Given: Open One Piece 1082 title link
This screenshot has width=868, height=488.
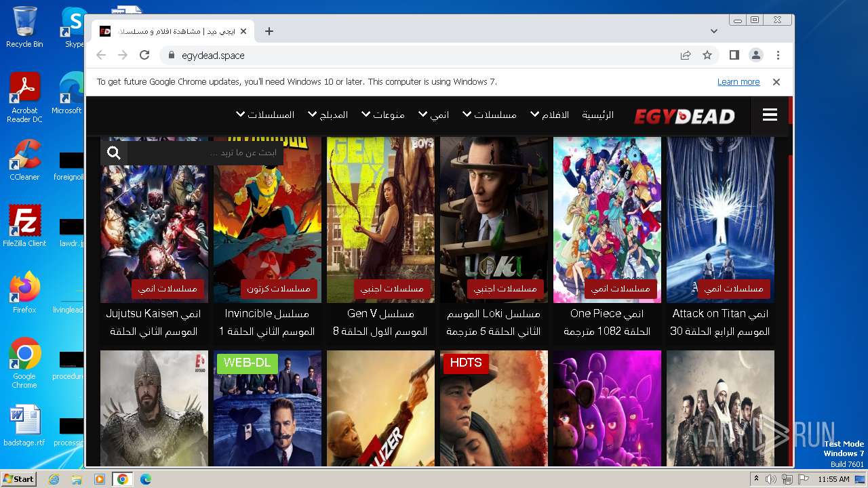Looking at the screenshot, I should [x=607, y=323].
